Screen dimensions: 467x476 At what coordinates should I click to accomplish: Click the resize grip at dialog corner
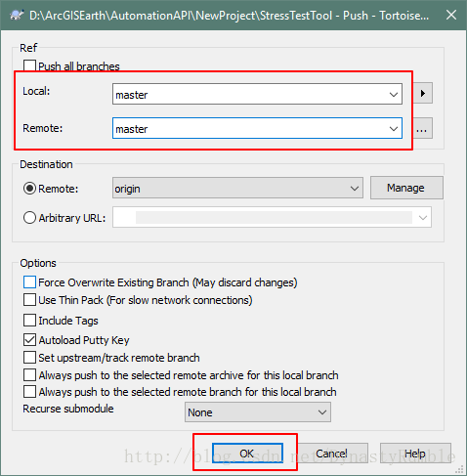(459, 469)
